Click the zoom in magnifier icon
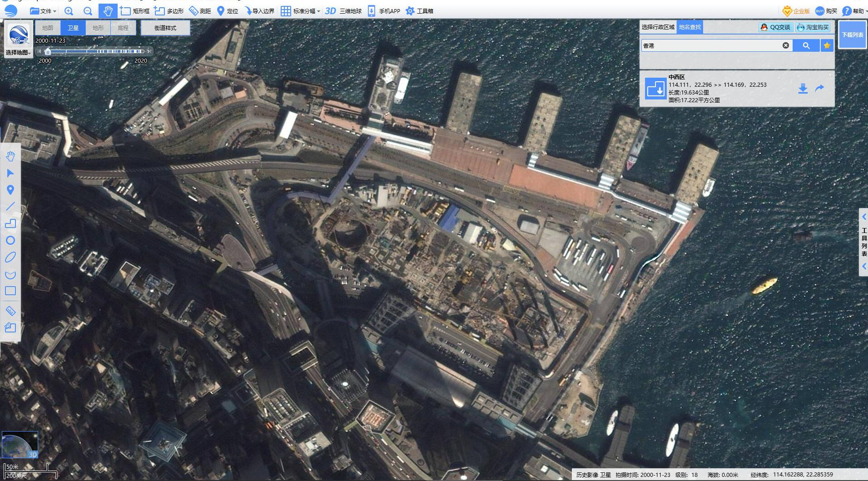Screen dimensions: 868x481 [69, 11]
